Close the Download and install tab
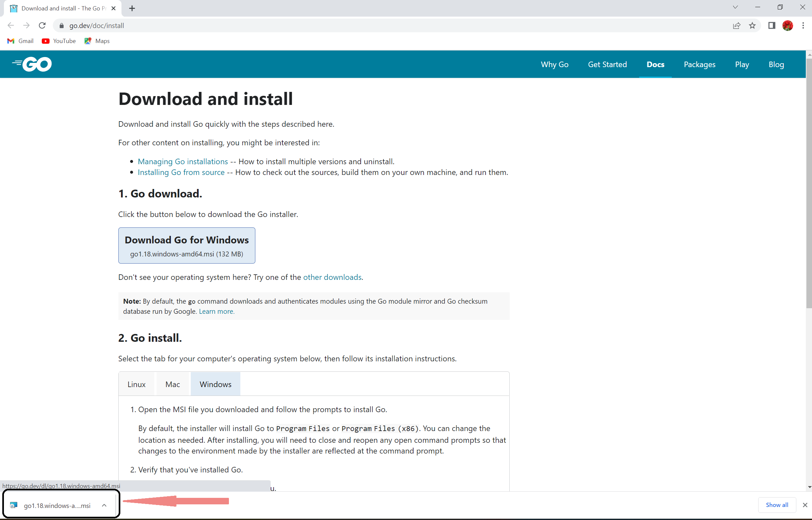This screenshot has height=520, width=812. click(x=113, y=8)
